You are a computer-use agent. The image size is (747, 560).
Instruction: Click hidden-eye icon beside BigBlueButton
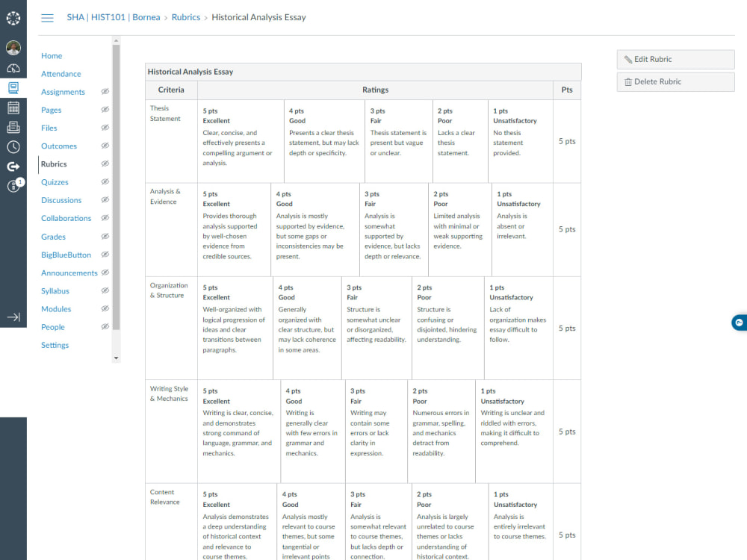[x=105, y=255]
